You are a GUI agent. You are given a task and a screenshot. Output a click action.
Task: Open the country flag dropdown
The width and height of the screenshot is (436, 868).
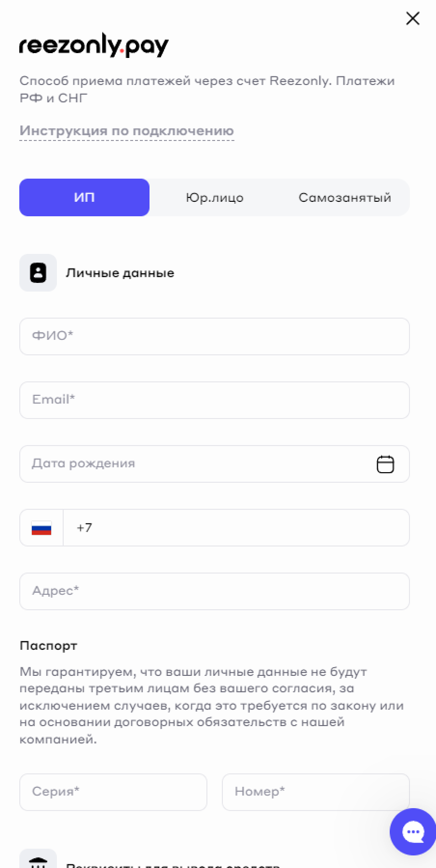click(x=41, y=528)
